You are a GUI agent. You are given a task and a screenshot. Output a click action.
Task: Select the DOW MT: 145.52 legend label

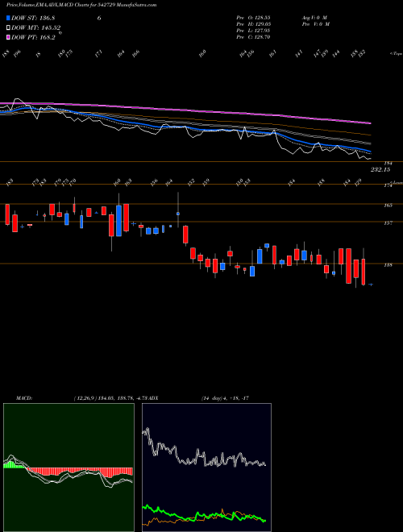[x=36, y=27]
